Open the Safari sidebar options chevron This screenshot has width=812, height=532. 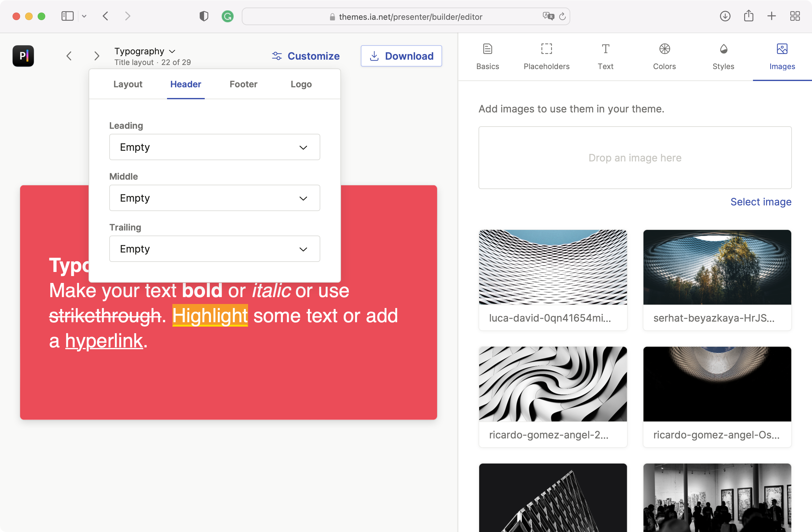pyautogui.click(x=84, y=16)
